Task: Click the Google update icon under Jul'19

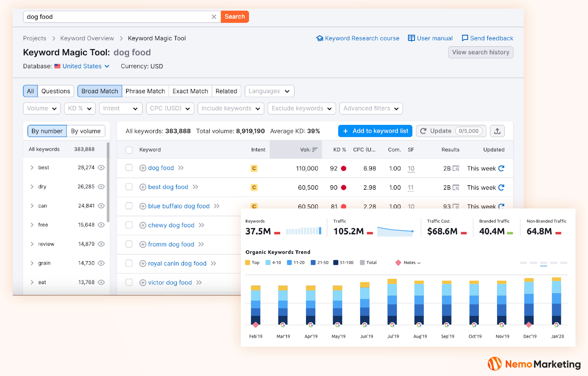Action: [392, 325]
